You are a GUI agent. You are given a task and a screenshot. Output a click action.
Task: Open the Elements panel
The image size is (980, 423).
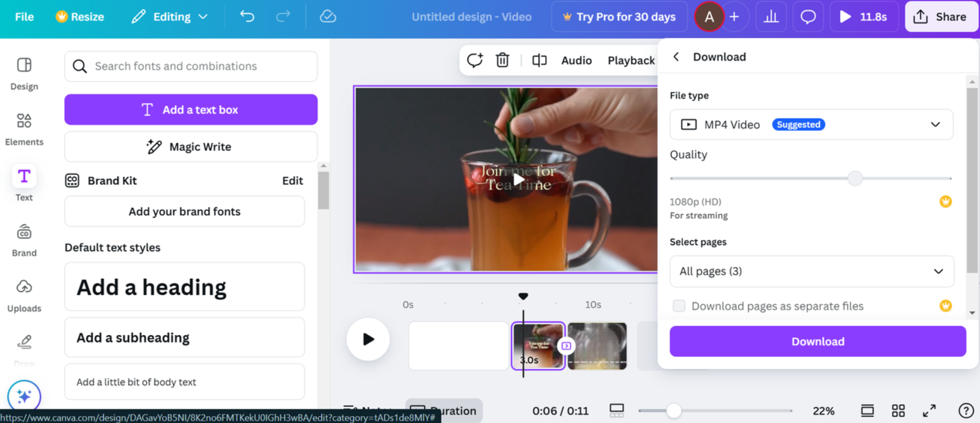[x=24, y=128]
